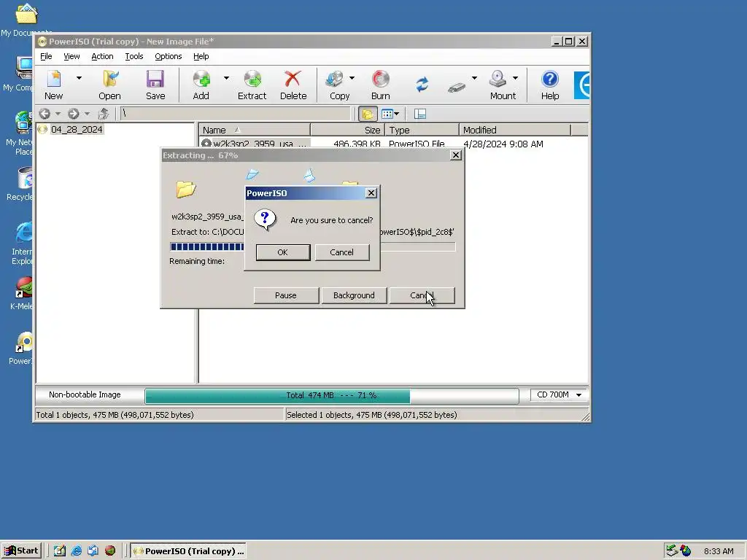
Task: Open the Action menu
Action: [102, 56]
